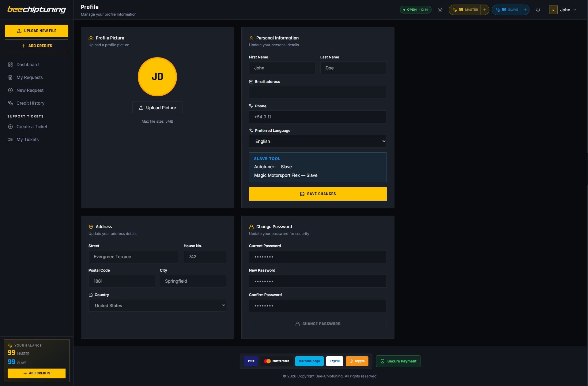
Task: Click Upload Picture button
Action: click(157, 108)
